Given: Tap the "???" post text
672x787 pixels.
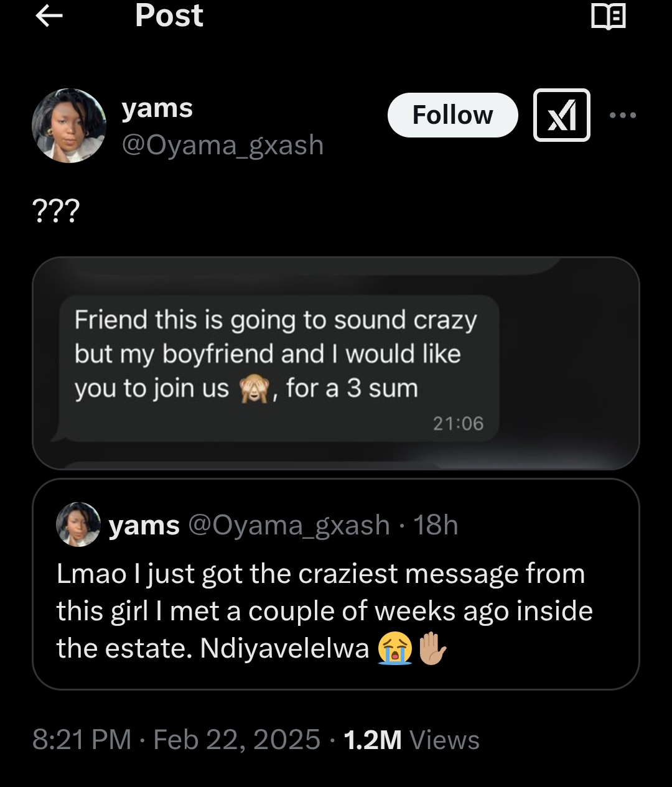Looking at the screenshot, I should coord(56,212).
